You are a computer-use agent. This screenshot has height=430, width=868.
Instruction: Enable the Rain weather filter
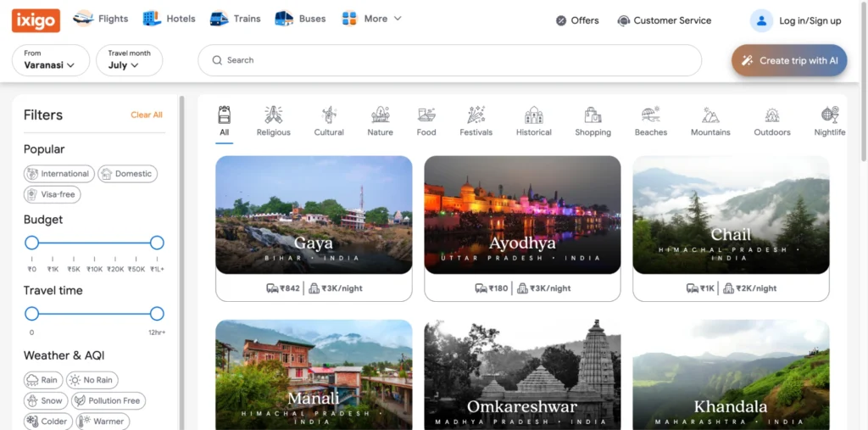(42, 380)
